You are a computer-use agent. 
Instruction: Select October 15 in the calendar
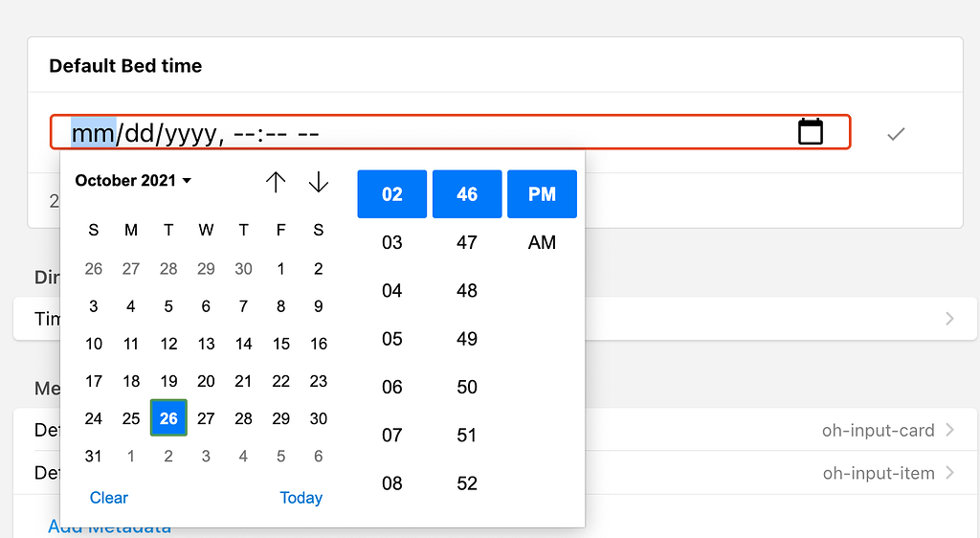(x=281, y=344)
